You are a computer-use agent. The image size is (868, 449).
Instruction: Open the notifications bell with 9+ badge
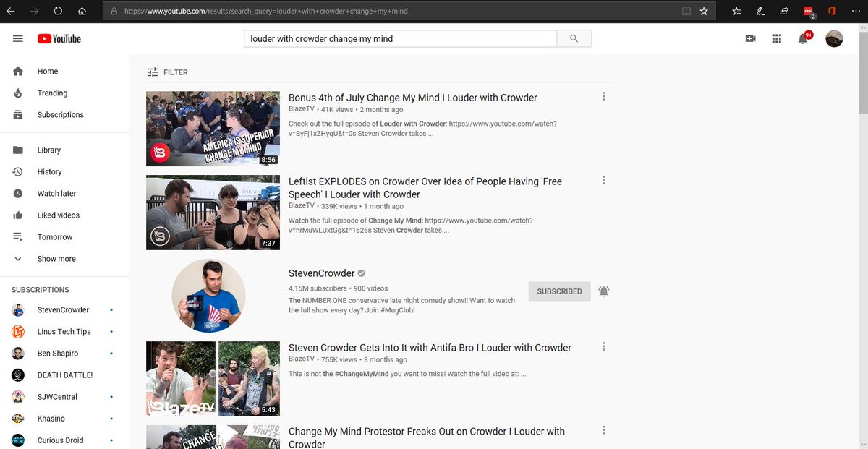804,38
